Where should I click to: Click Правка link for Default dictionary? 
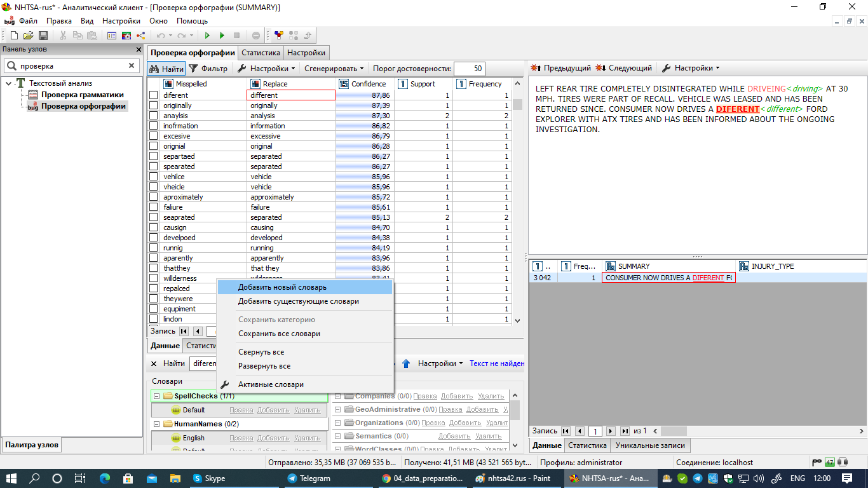click(241, 410)
